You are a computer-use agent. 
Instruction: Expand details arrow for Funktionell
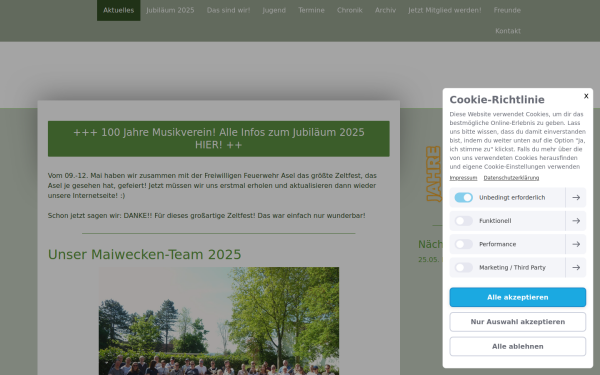pyautogui.click(x=576, y=221)
